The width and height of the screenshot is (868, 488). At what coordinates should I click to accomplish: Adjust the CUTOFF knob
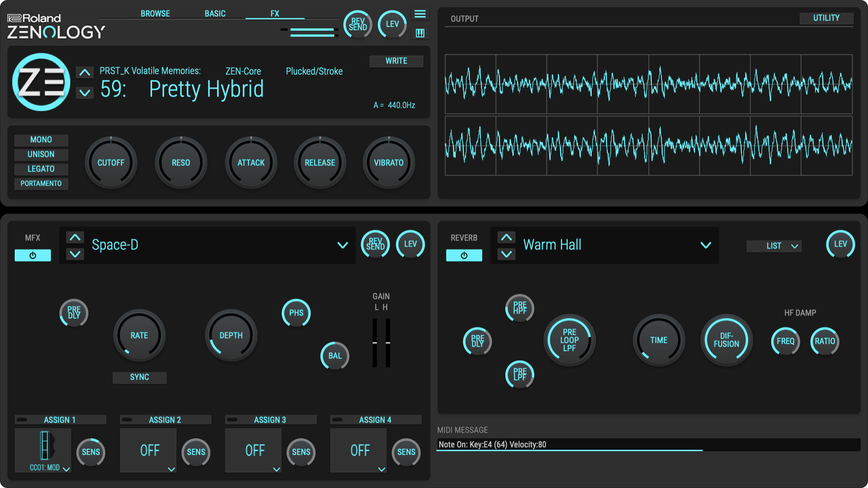pos(111,163)
